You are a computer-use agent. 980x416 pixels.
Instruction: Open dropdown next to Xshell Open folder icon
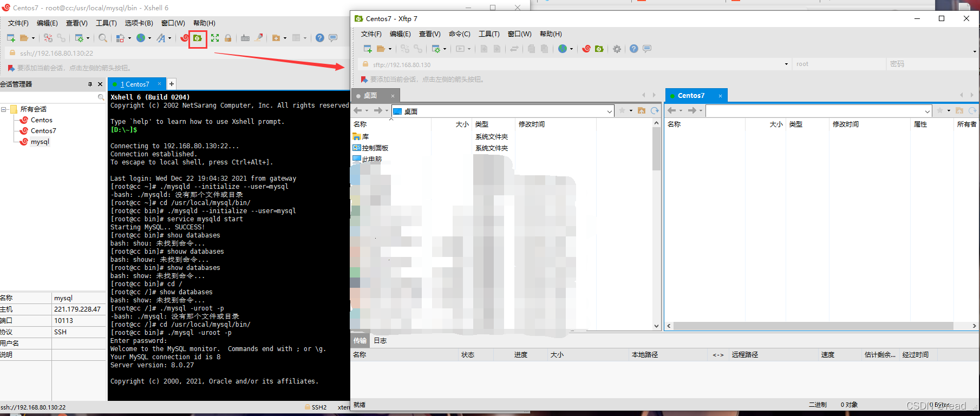tap(33, 38)
